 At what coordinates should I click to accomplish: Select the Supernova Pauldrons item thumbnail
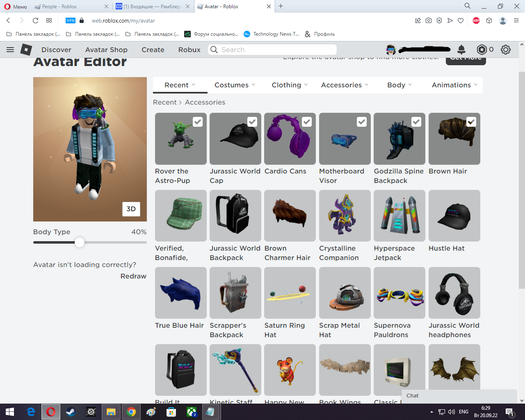399,292
